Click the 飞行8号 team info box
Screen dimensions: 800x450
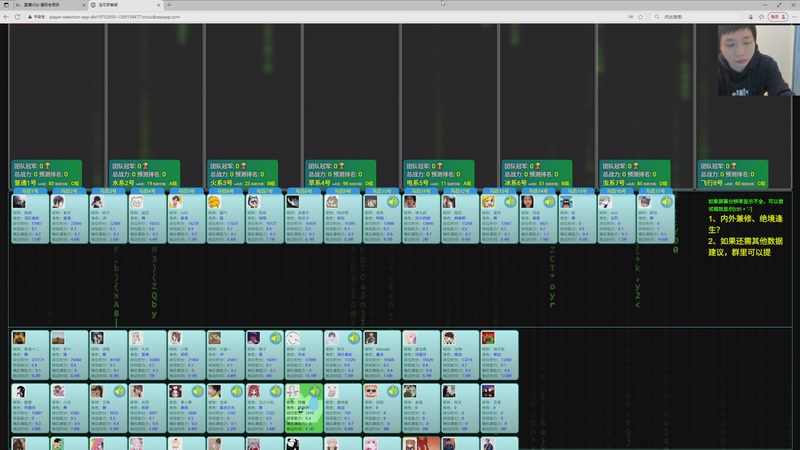pos(733,174)
